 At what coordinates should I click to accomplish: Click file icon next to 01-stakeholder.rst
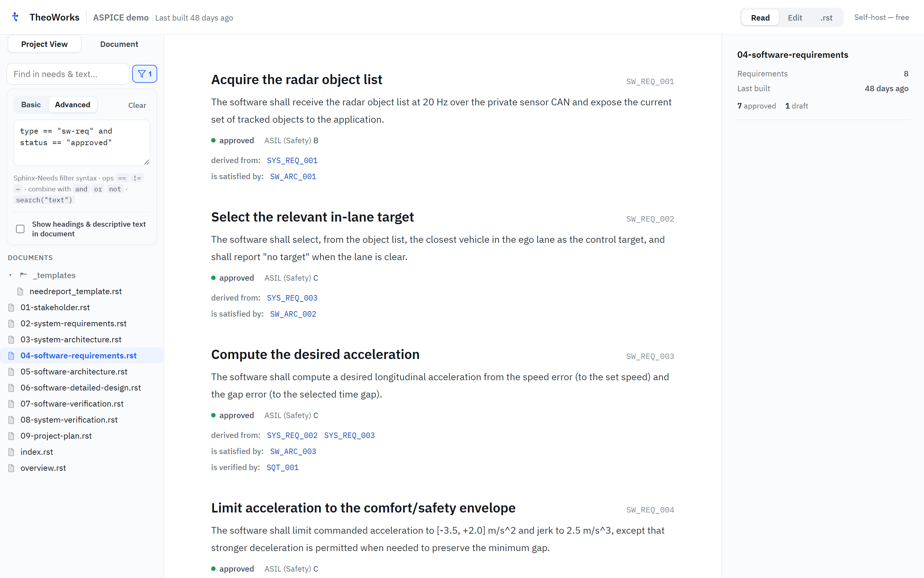pyautogui.click(x=12, y=307)
